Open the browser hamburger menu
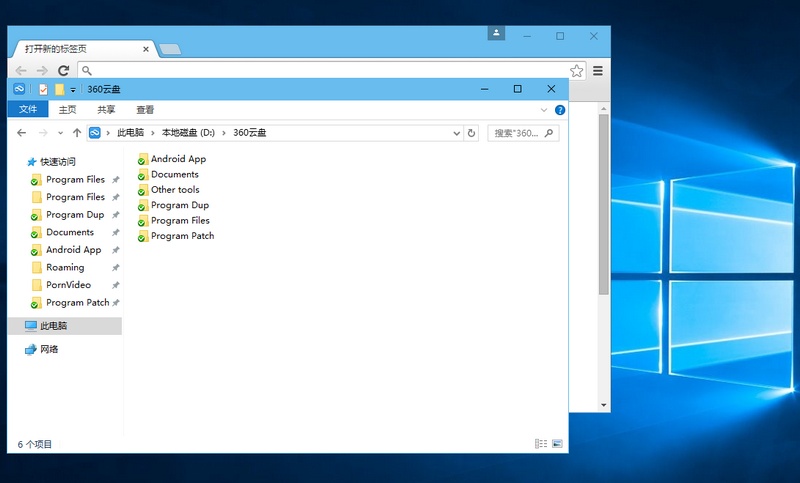800x483 pixels. point(598,71)
